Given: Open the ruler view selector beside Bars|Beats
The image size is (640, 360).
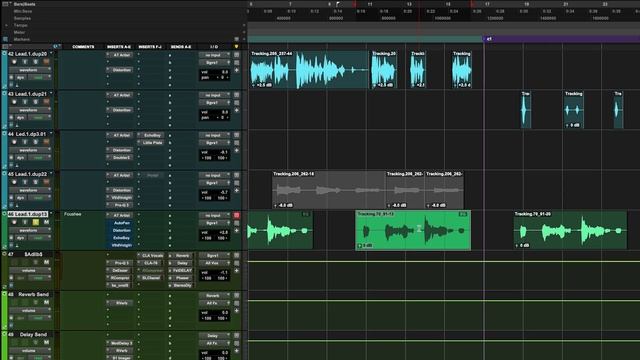Looking at the screenshot, I should (7, 4).
